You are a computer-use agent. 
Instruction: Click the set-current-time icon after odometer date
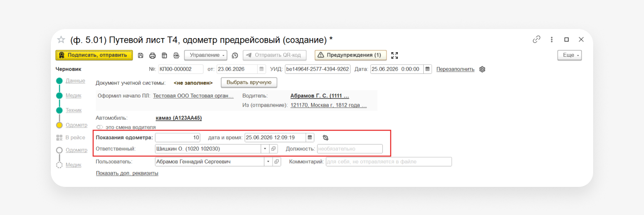click(325, 137)
